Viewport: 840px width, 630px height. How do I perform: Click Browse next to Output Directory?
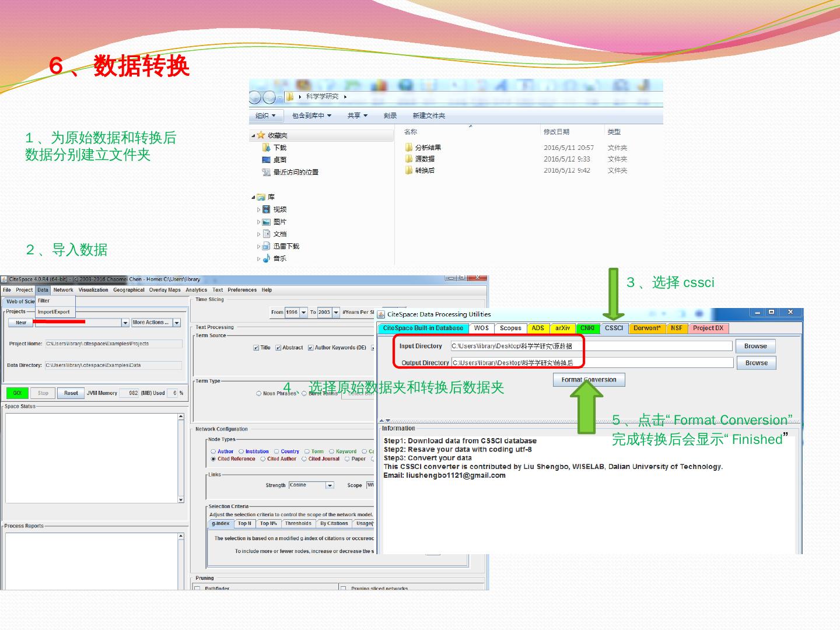(757, 363)
